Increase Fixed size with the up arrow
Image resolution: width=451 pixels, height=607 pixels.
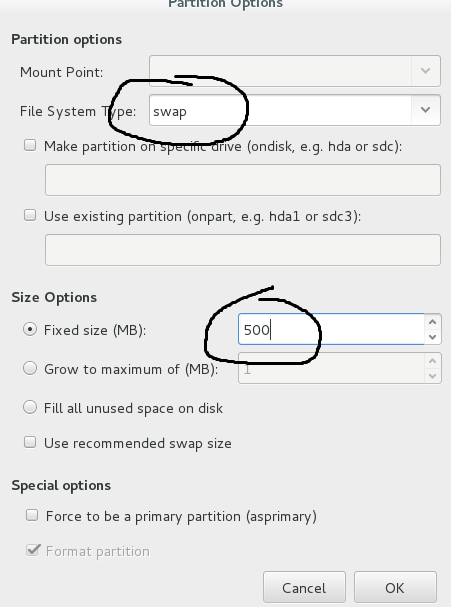tap(432, 322)
